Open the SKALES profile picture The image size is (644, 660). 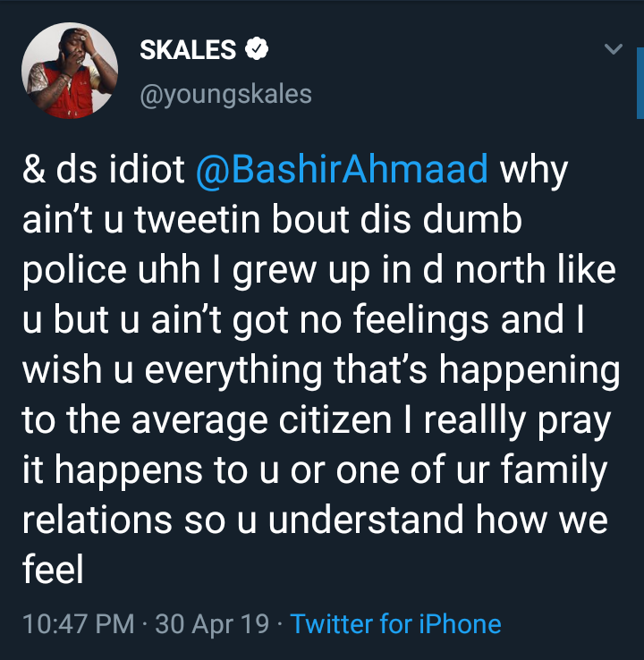pyautogui.click(x=69, y=72)
